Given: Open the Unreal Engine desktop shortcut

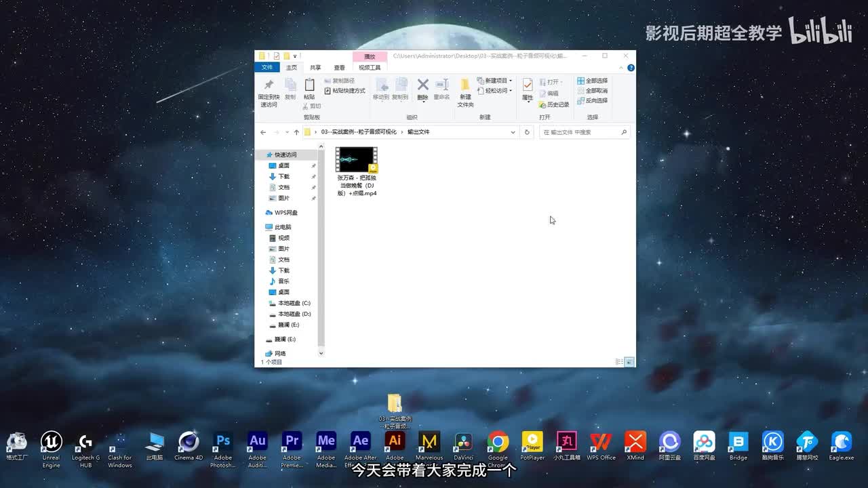Looking at the screenshot, I should tap(51, 449).
